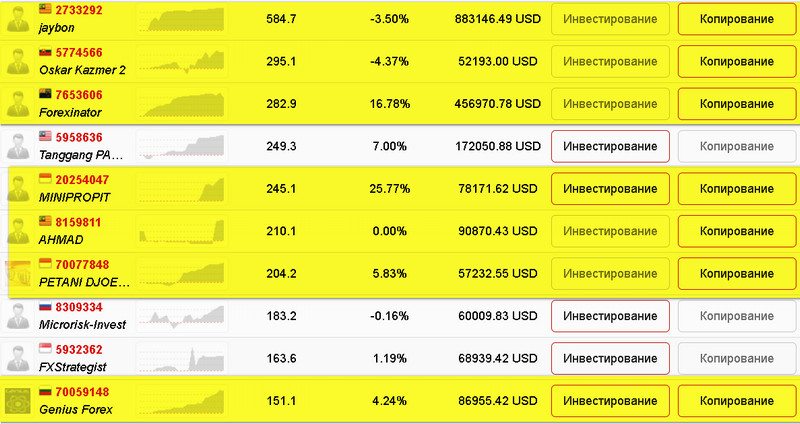
Task: Open Oskar Kazmer 2 profile avatar
Action: coord(19,62)
